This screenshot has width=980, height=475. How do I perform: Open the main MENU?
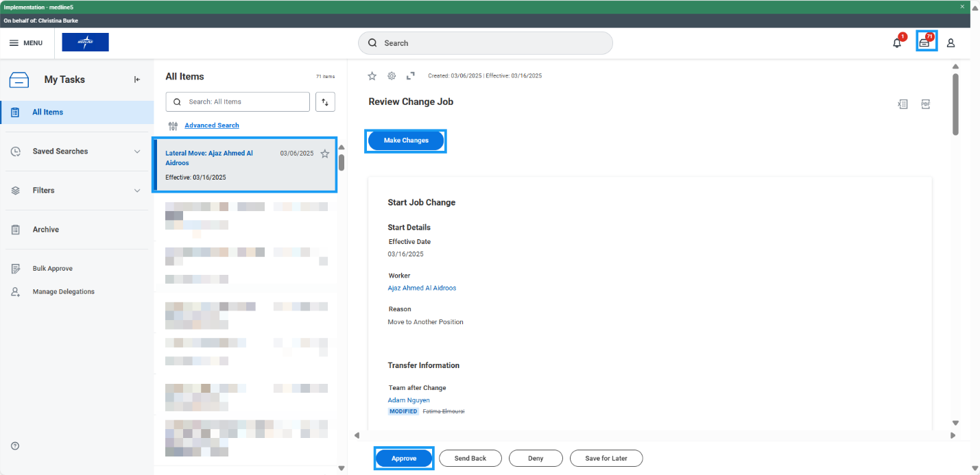[26, 43]
